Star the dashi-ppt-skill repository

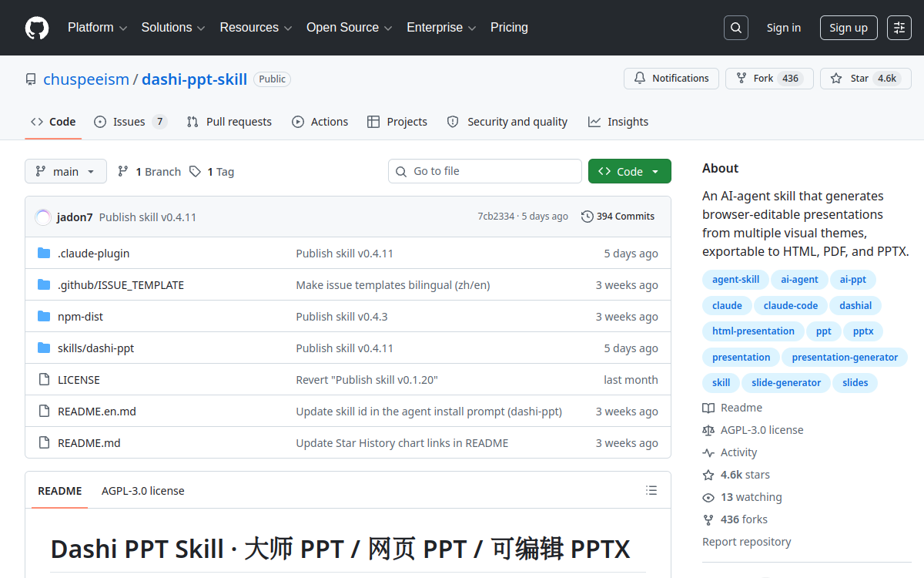[865, 79]
